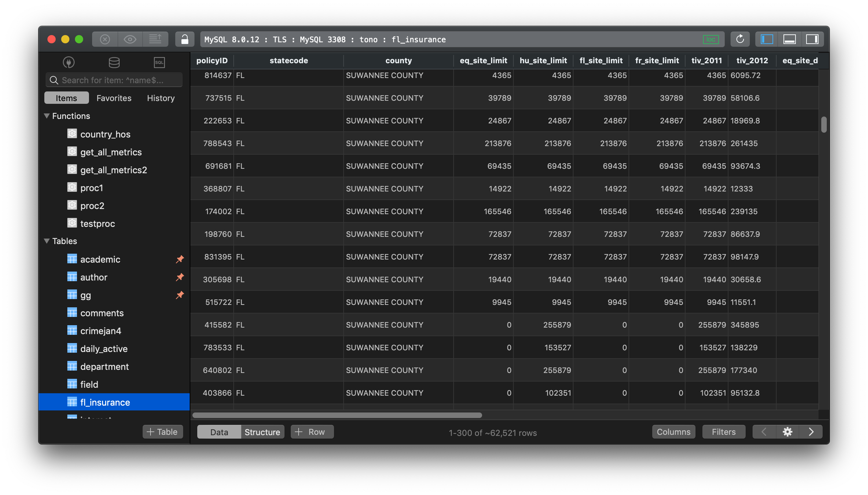
Task: Toggle pin on author table
Action: coord(178,277)
